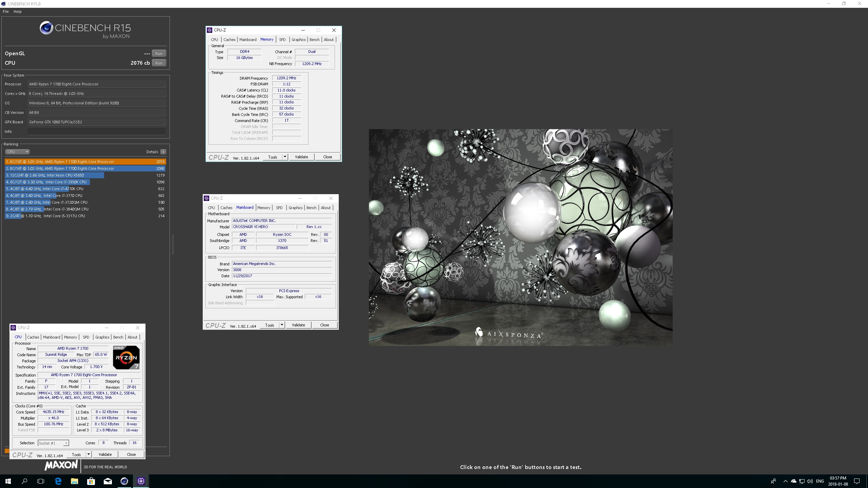Select CPU tab in Memory CPU-Z window

pos(215,40)
